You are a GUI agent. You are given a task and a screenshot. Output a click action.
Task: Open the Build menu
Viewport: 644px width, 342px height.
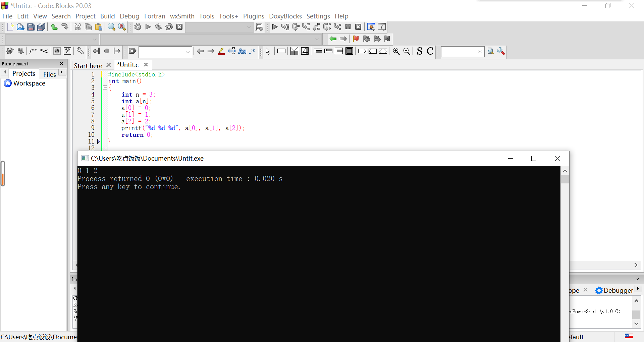tap(107, 16)
